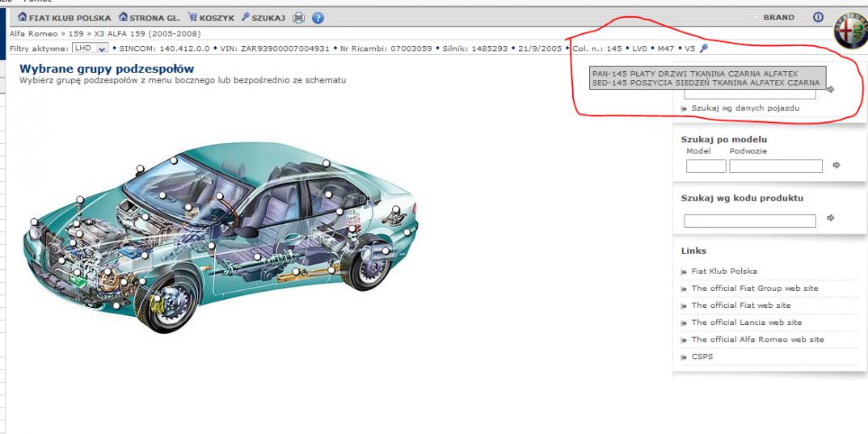Screen dimensions: 868x434
Task: Click the M47 filter code
Action: 665,48
